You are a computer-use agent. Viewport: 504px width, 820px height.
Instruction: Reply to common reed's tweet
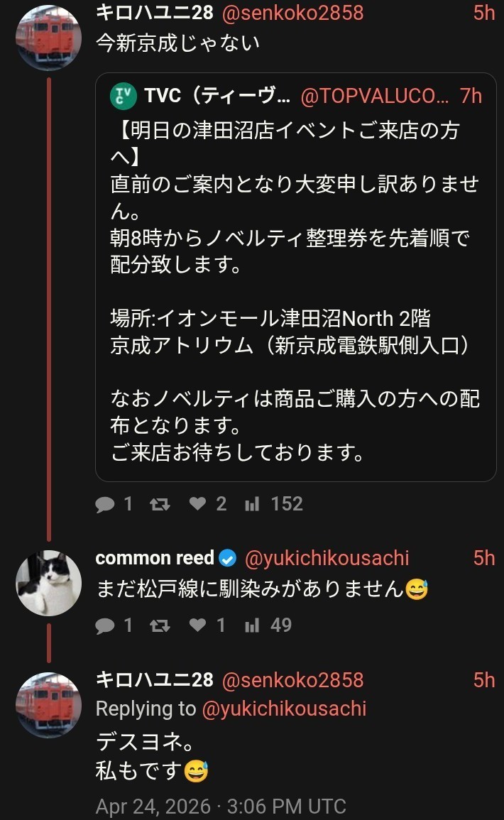pyautogui.click(x=105, y=625)
